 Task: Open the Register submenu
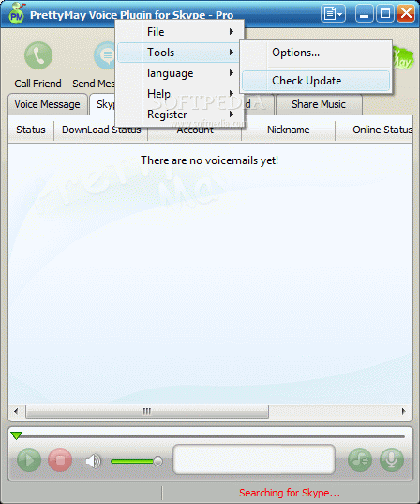pyautogui.click(x=179, y=115)
